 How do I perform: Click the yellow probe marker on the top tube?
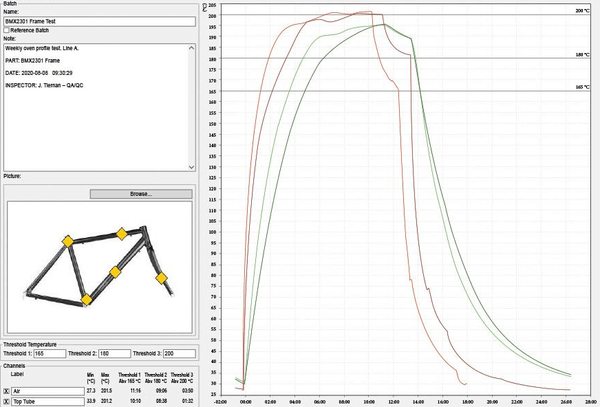122,233
